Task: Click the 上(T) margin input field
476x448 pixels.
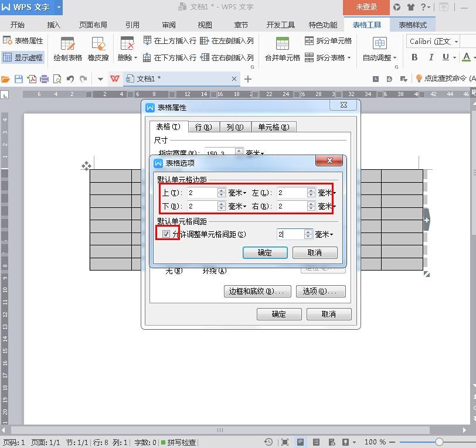Action: tap(202, 193)
